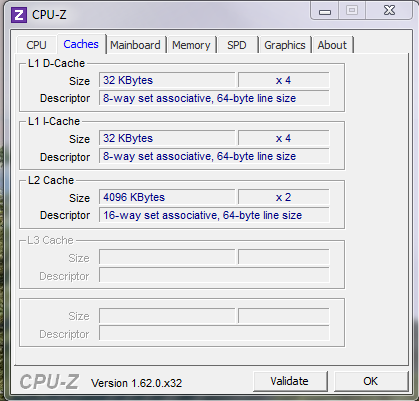The height and width of the screenshot is (401, 419).
Task: Click the greyed L3 Cache group label
Action: (50, 240)
